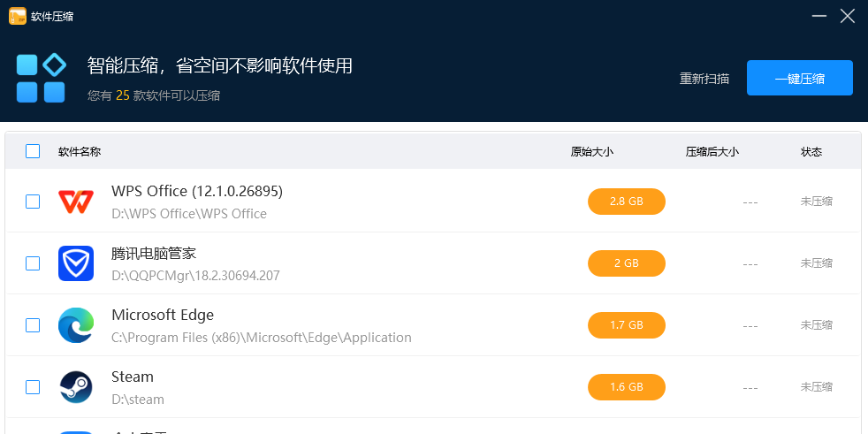Click the D:\QQPCMgr\18.2.30694.207 path text

click(x=195, y=276)
